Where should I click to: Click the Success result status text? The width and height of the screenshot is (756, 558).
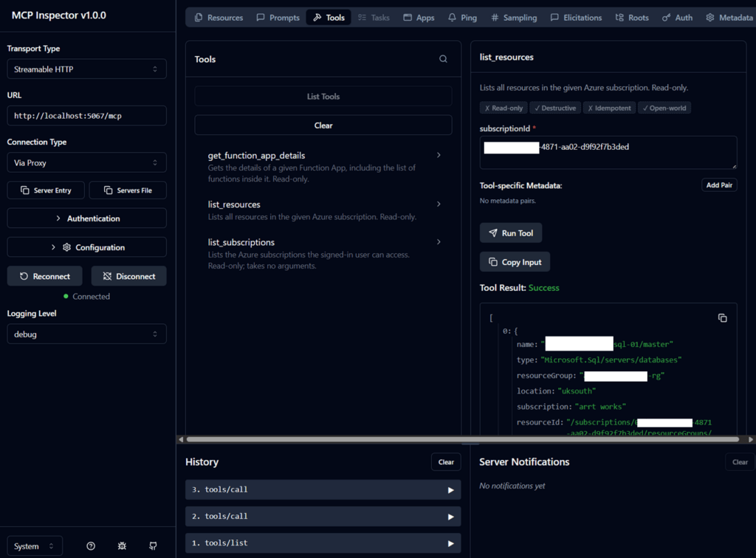click(544, 288)
